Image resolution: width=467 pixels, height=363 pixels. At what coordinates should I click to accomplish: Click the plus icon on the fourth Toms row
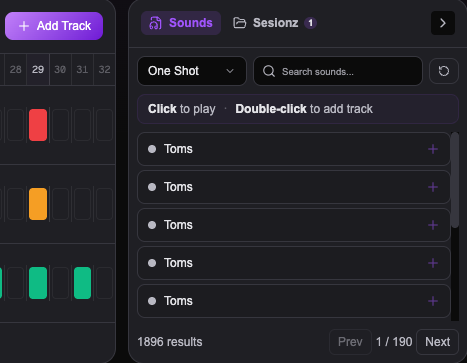[x=433, y=263]
